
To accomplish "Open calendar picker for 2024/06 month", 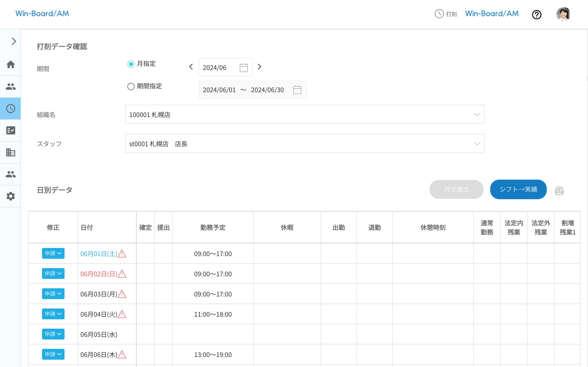I will pos(243,68).
